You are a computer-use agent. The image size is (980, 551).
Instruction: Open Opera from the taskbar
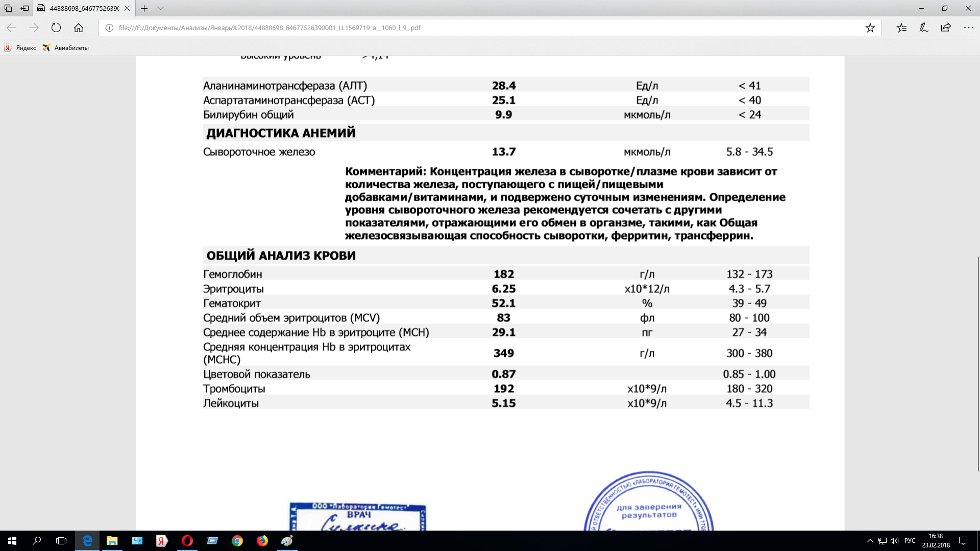[x=187, y=541]
